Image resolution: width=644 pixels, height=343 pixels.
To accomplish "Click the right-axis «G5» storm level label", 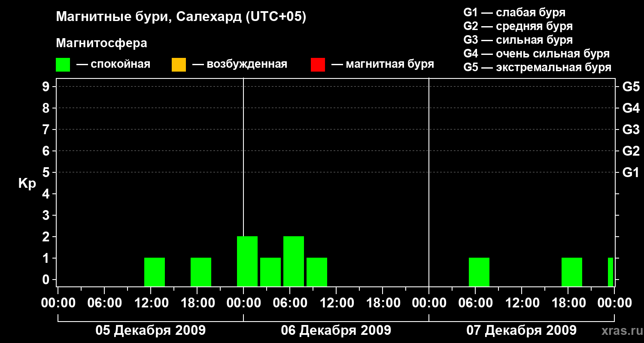I will 631,87.
